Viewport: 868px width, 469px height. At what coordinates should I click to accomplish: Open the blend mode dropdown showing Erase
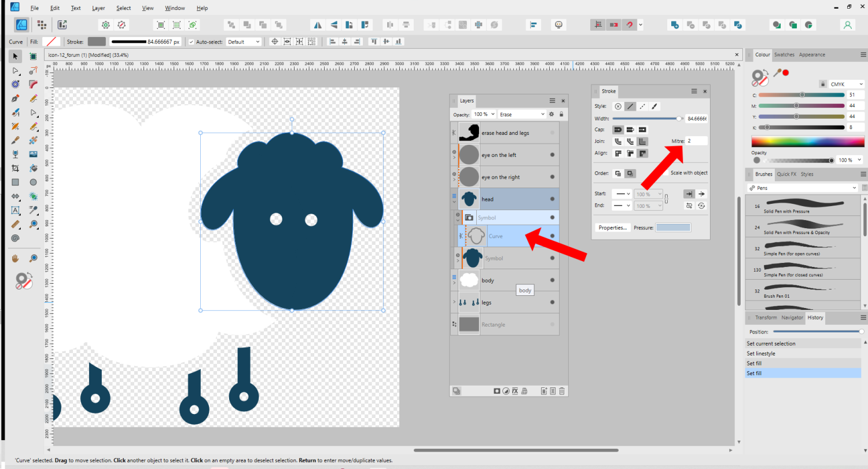pyautogui.click(x=522, y=115)
